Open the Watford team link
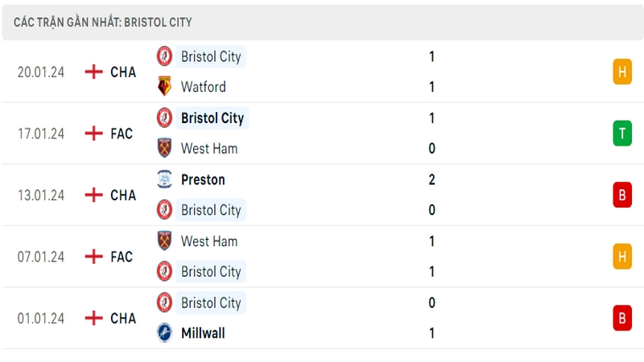 pos(204,87)
